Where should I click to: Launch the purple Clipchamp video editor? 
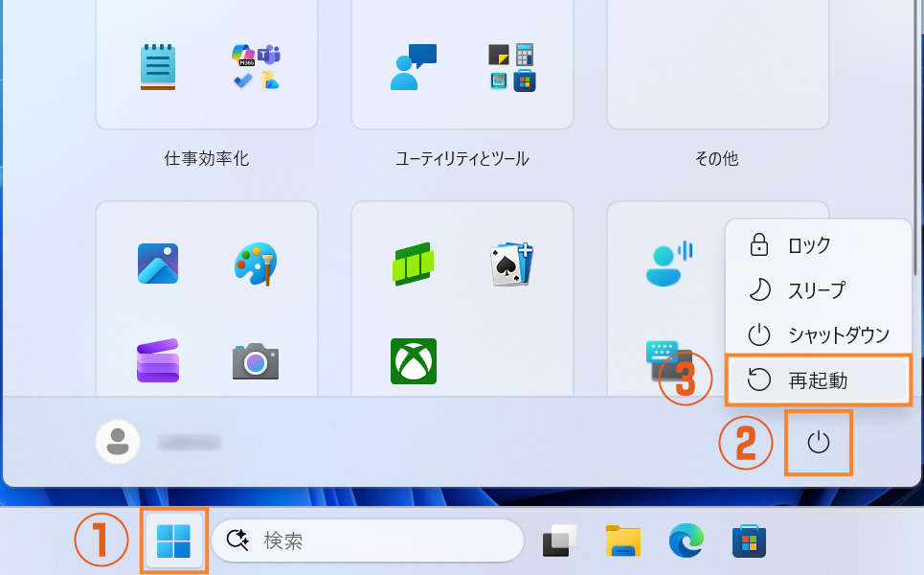pyautogui.click(x=158, y=361)
